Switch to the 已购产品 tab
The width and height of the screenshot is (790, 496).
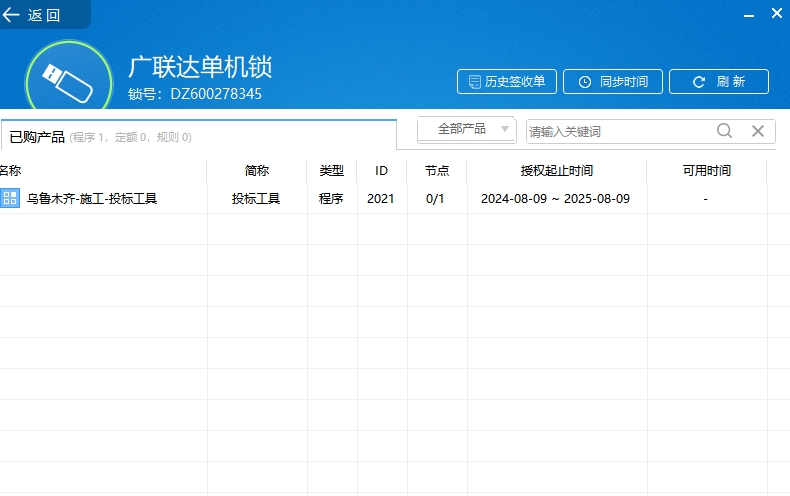tap(199, 136)
